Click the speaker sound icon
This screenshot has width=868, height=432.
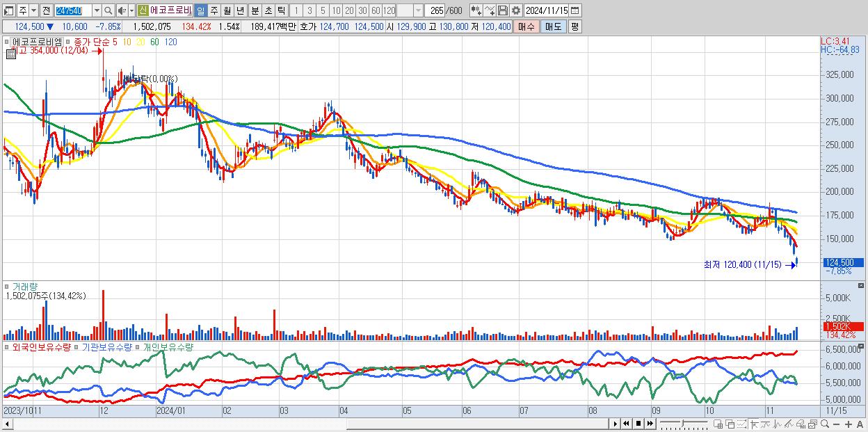pos(122,10)
